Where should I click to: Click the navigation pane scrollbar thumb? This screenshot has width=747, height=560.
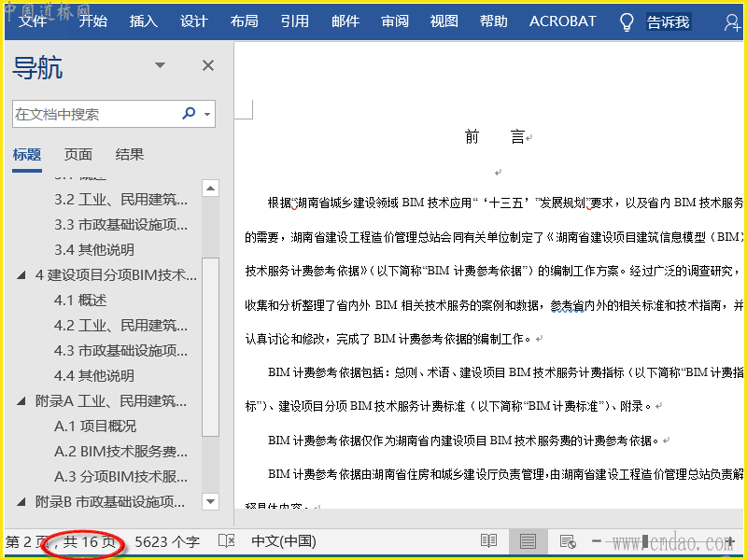point(210,346)
